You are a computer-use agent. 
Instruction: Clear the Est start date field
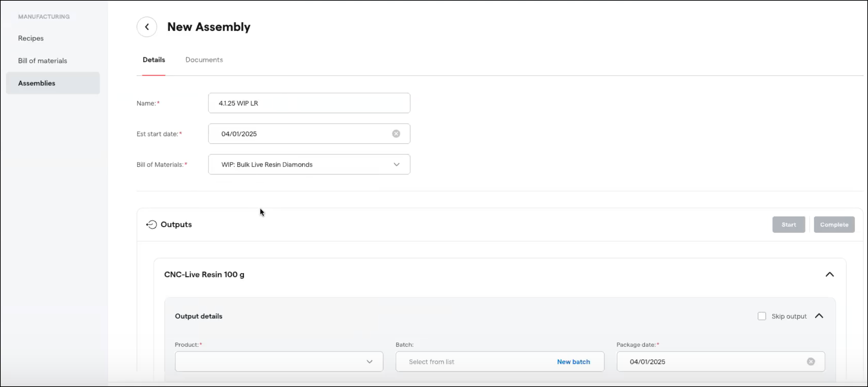[x=396, y=134]
